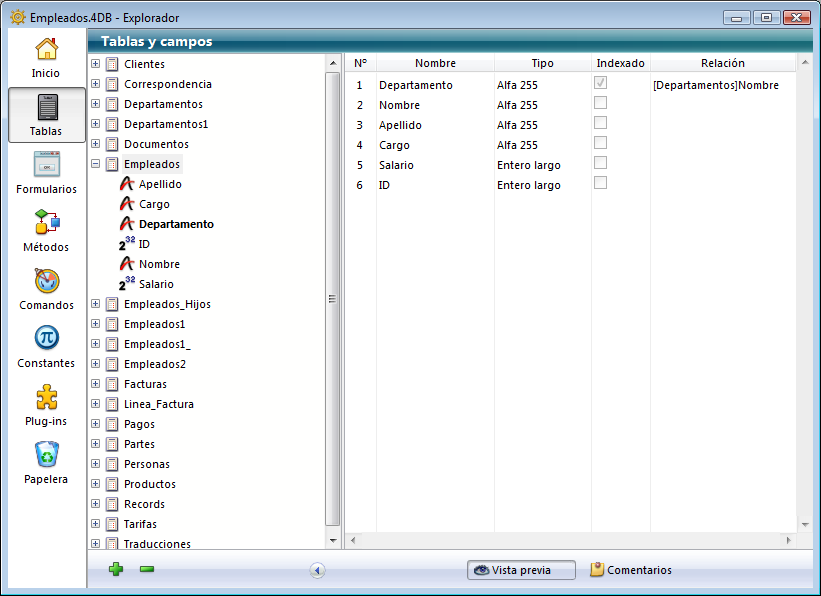Click the Tipo column header
The width and height of the screenshot is (821, 596).
tap(542, 63)
